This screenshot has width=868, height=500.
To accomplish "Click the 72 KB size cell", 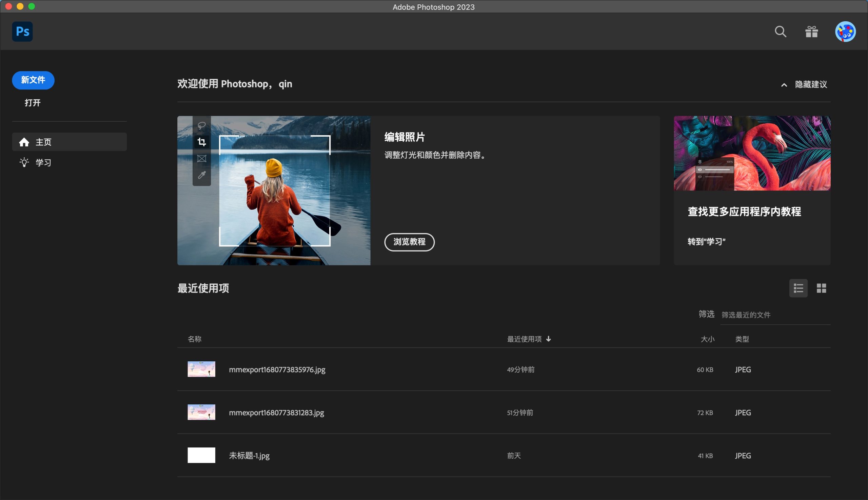I will pyautogui.click(x=705, y=413).
